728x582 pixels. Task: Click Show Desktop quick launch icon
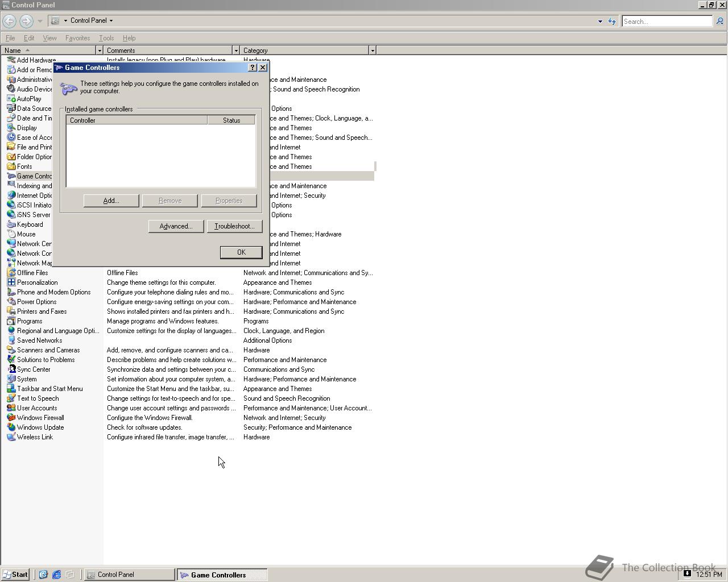70,575
